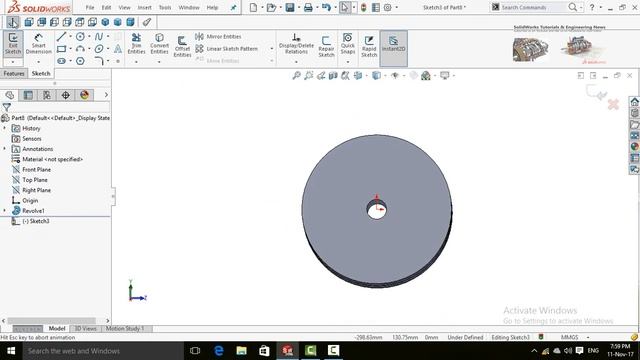Open Exit Sketch dropdown arrow
Viewport: 640px width, 360px height.
pos(13,62)
